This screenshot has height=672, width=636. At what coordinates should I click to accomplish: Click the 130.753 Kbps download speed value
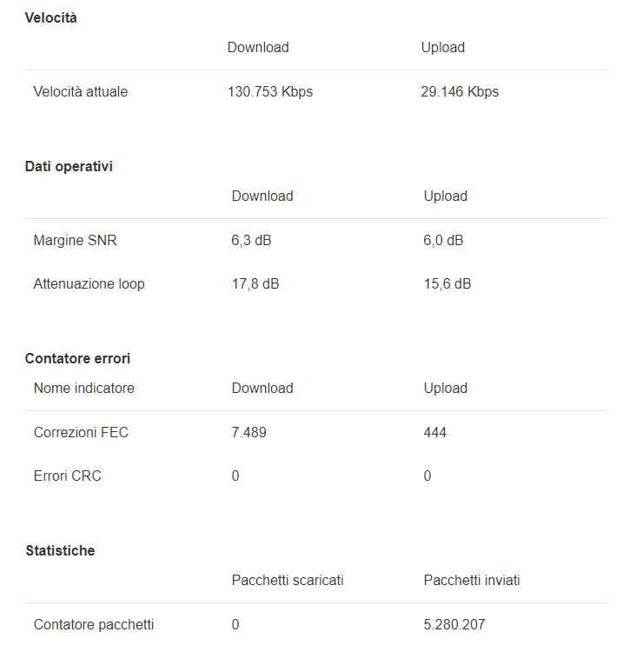tap(269, 91)
